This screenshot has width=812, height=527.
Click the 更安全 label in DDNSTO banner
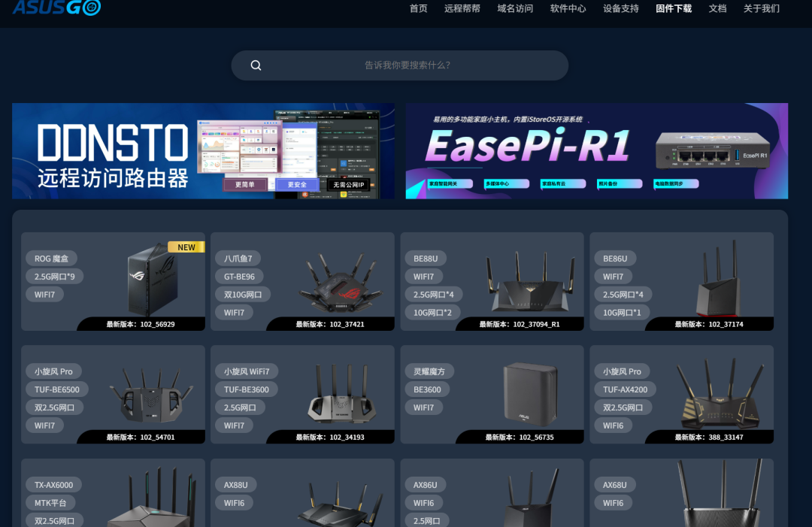click(297, 184)
